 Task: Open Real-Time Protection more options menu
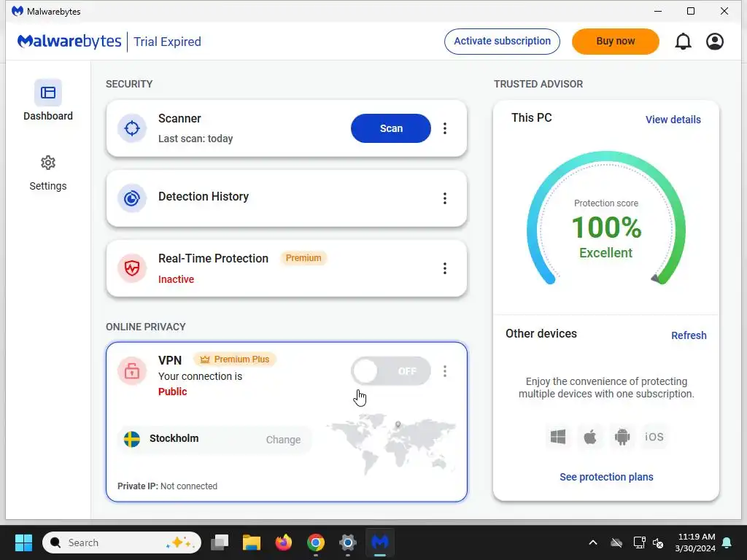click(x=445, y=268)
